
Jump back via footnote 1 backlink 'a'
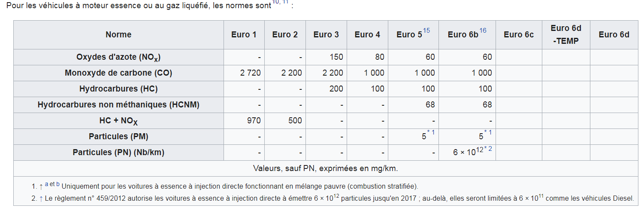click(47, 184)
